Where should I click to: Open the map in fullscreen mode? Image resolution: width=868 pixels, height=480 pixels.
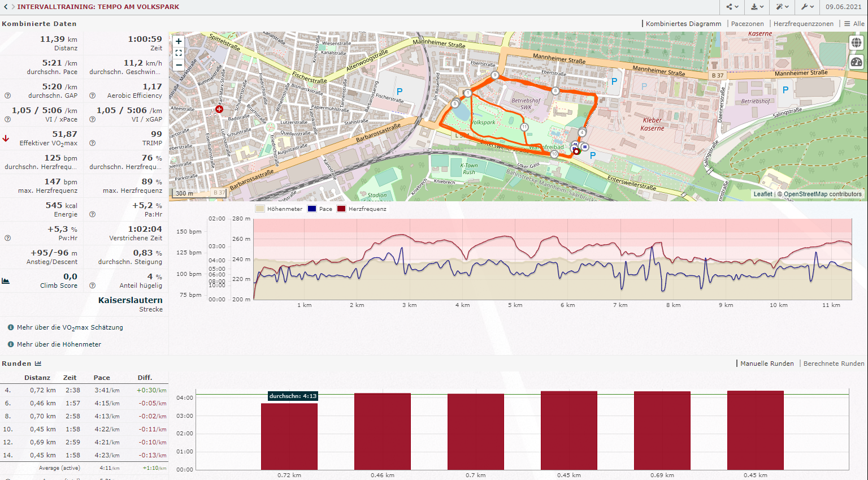[179, 53]
